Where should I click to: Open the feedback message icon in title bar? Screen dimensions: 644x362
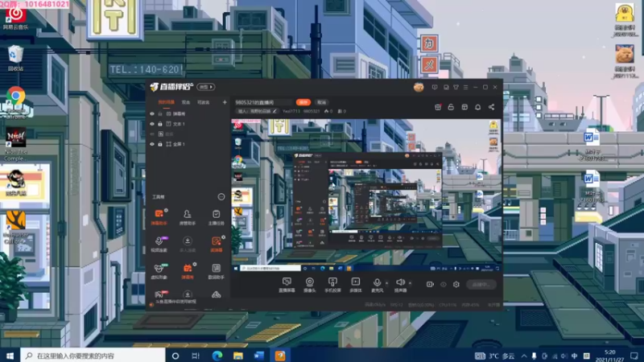435,87
